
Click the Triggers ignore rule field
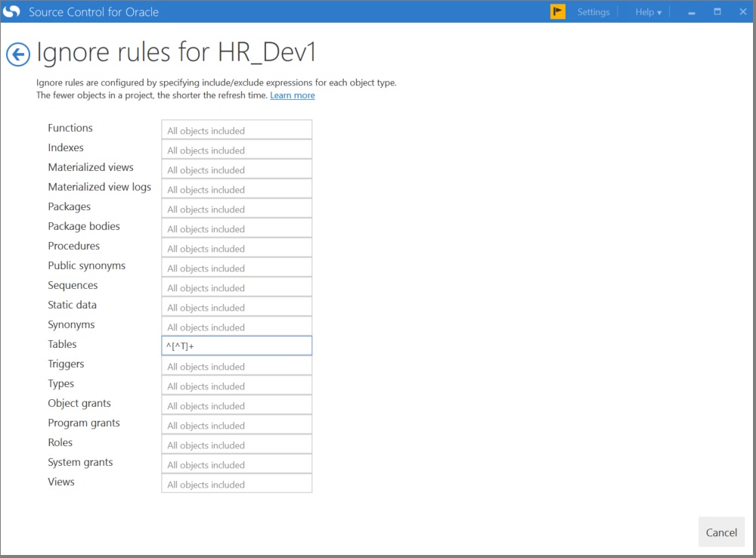pos(236,365)
